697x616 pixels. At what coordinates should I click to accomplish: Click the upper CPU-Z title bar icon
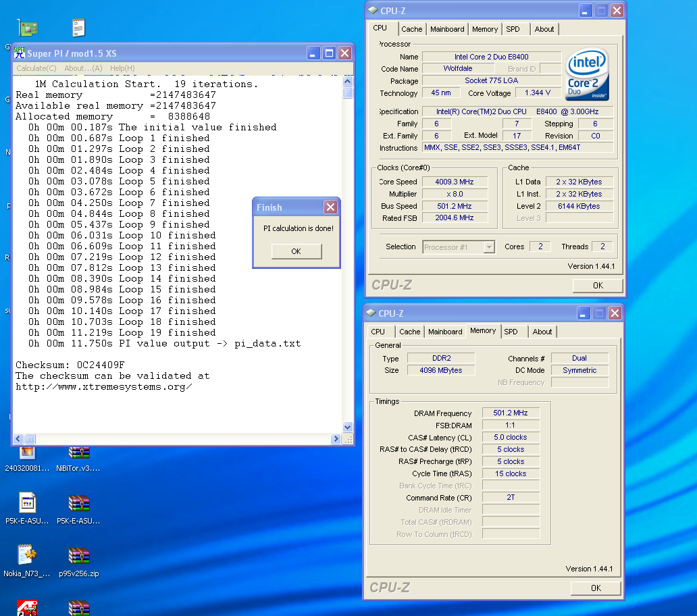pyautogui.click(x=373, y=10)
